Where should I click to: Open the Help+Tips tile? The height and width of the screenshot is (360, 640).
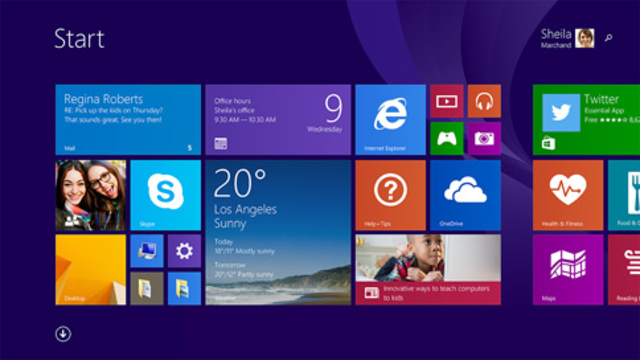[391, 195]
